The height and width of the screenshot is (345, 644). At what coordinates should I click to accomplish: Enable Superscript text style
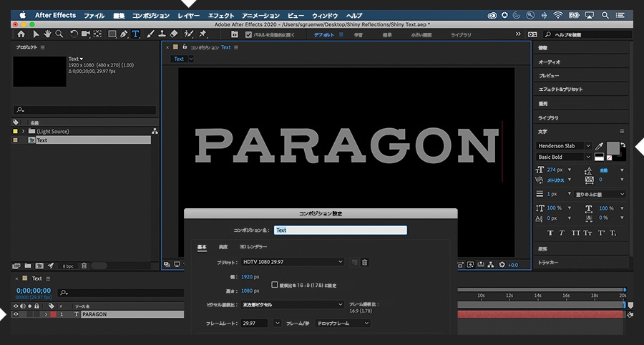601,233
